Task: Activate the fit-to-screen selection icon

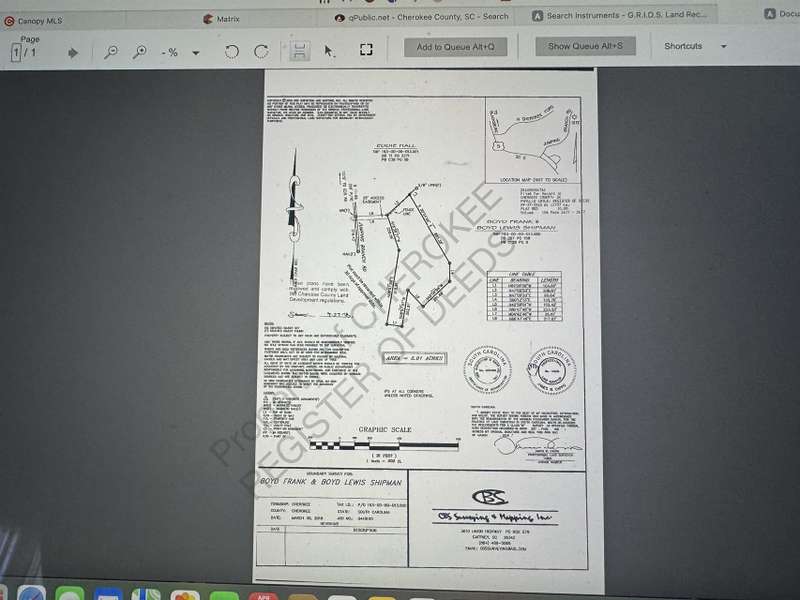Action: pyautogui.click(x=366, y=50)
